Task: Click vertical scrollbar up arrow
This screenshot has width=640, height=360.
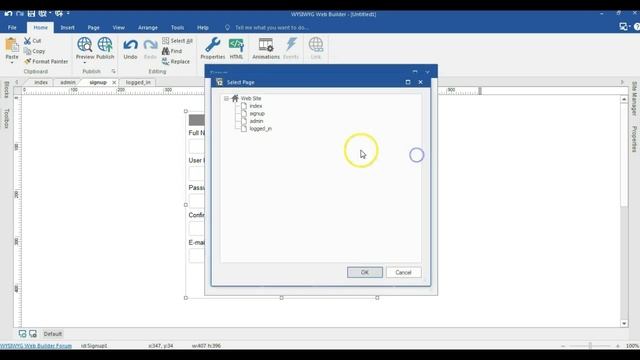Action: click(624, 99)
